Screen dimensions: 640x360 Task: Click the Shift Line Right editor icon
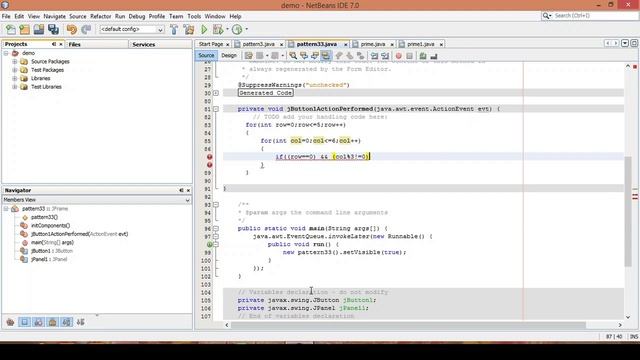point(385,56)
